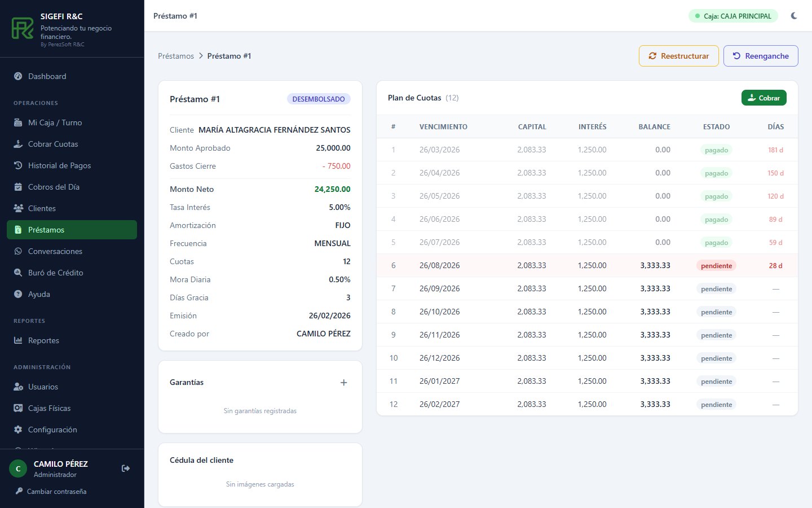Click the SIGEFI R&C logo icon
The image size is (812, 508).
[x=23, y=28]
